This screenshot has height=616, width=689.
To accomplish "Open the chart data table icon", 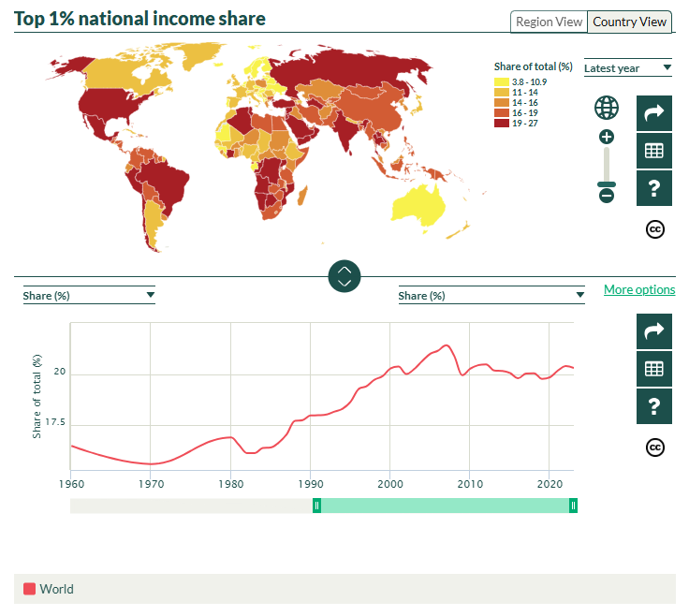I will point(653,369).
